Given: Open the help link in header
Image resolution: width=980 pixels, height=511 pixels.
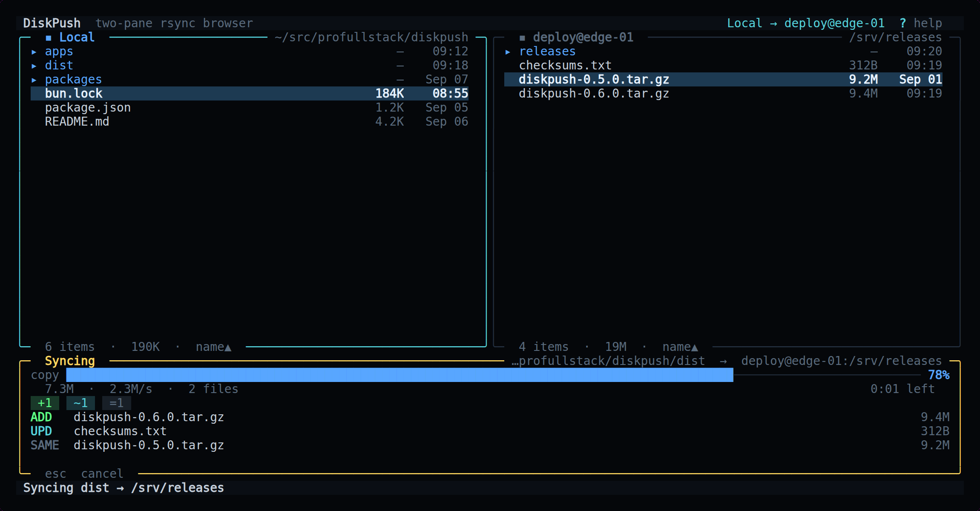Looking at the screenshot, I should click(928, 23).
